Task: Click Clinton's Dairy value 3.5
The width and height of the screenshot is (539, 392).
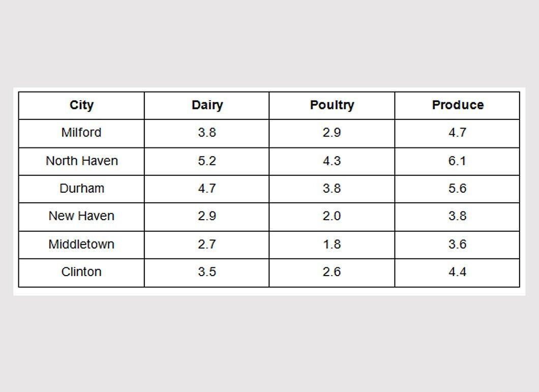Action: coord(207,272)
